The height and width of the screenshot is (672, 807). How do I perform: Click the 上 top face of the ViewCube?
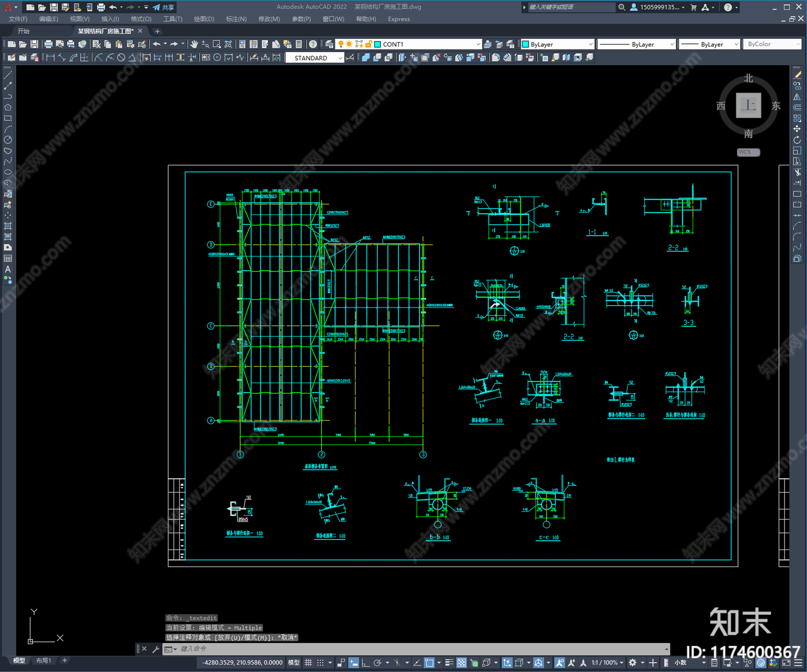[748, 105]
